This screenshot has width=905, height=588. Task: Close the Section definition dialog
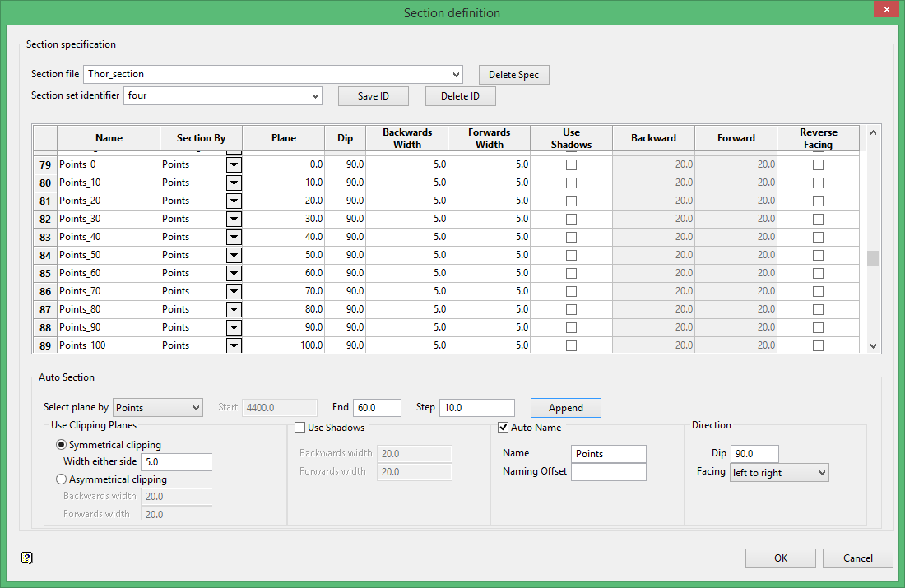click(x=885, y=11)
